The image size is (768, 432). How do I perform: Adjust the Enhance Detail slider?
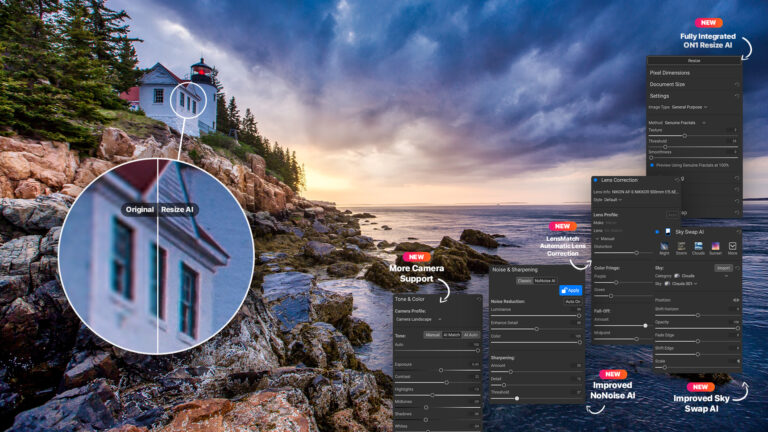point(537,329)
